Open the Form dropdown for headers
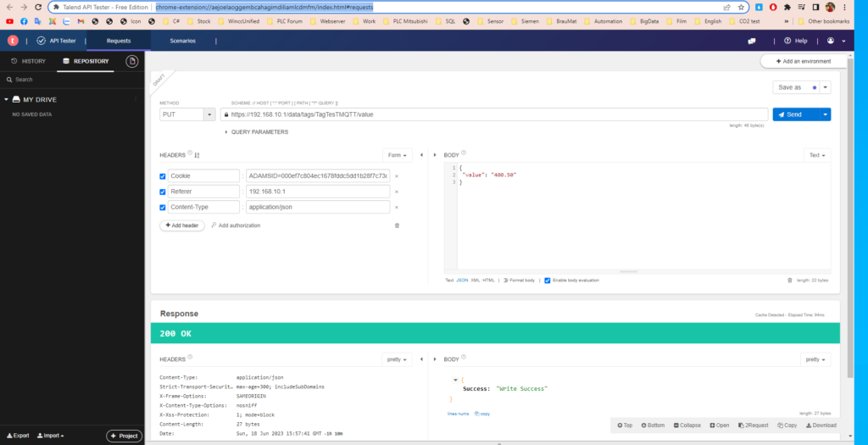868x445 pixels. pyautogui.click(x=398, y=155)
